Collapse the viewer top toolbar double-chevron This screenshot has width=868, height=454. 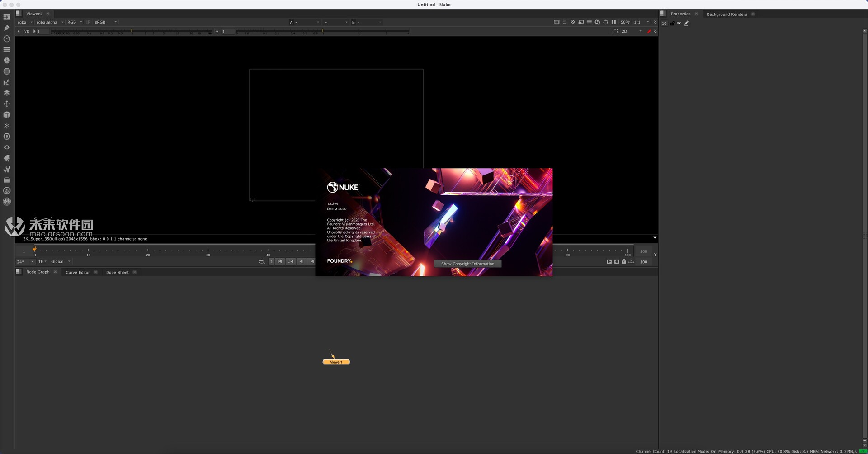pos(655,22)
